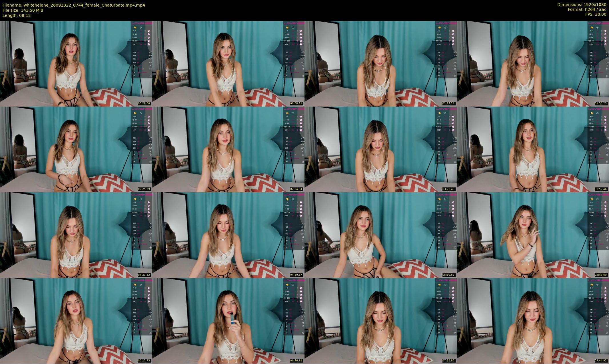Choose the frame stamped 06:17.75
This screenshot has width=609, height=364.
click(x=76, y=321)
